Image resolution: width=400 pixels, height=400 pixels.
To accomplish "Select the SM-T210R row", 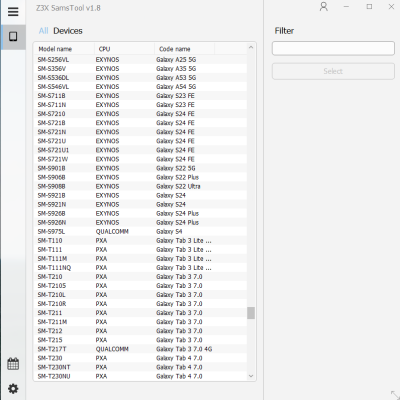I will click(140, 304).
